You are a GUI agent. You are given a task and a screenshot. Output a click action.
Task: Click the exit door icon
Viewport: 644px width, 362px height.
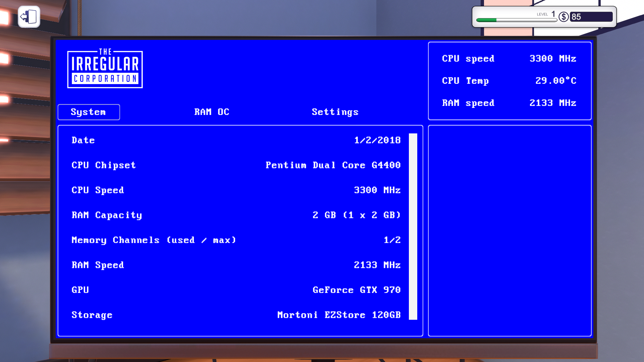point(29,17)
